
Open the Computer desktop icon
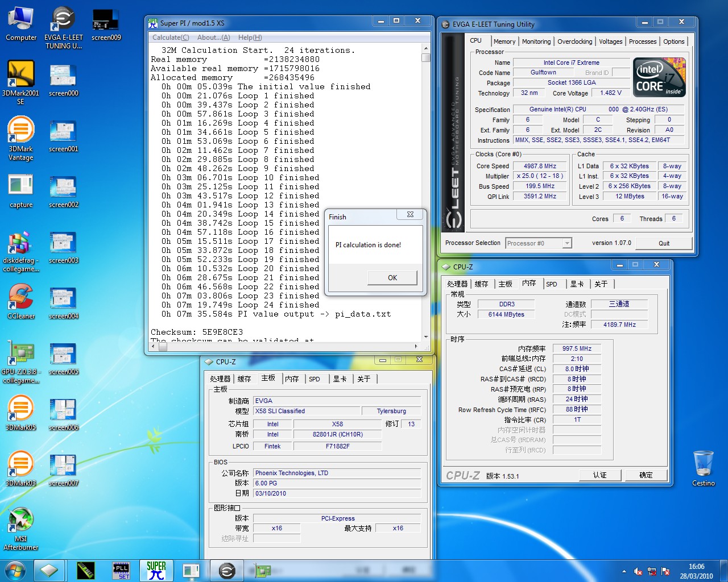pyautogui.click(x=21, y=24)
